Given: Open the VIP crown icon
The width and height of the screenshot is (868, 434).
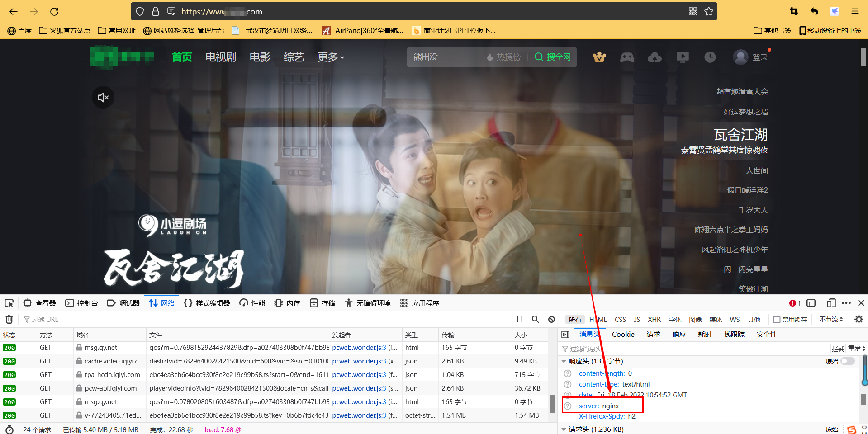Looking at the screenshot, I should (x=599, y=57).
